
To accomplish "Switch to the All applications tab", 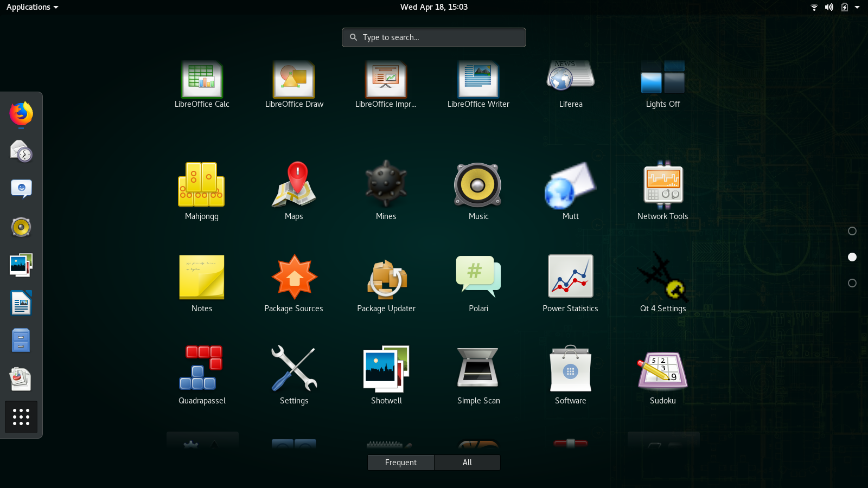I will tap(467, 463).
